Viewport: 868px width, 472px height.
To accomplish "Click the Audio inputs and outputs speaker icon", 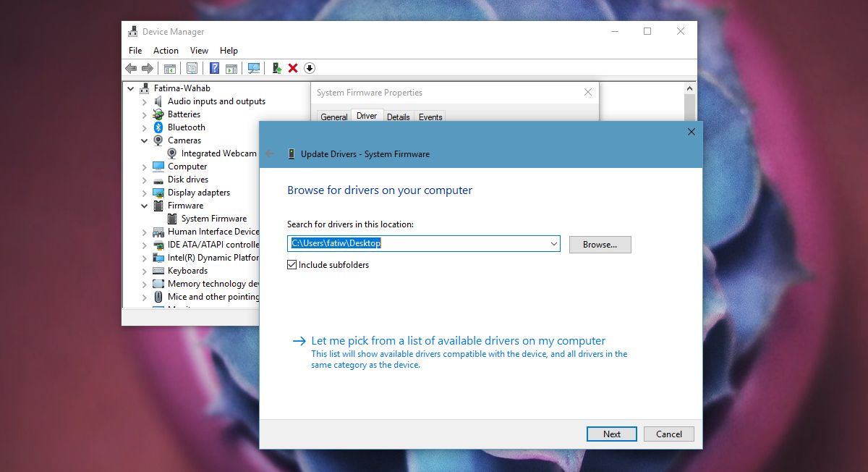I will tap(158, 101).
